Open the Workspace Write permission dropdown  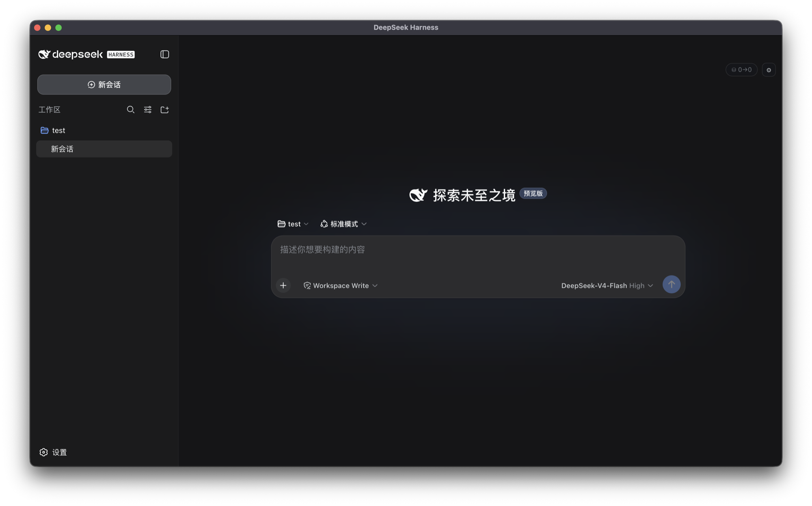[341, 285]
